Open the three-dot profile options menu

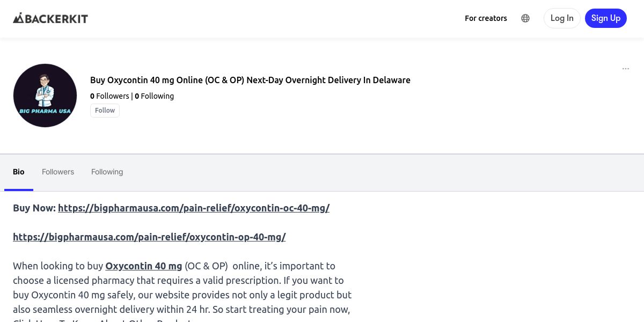pyautogui.click(x=626, y=69)
